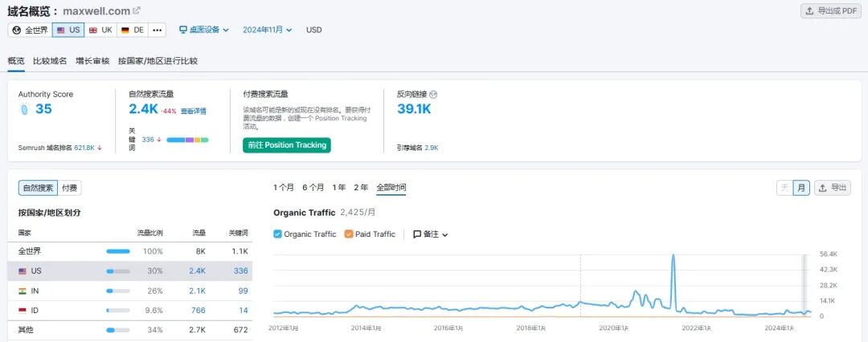Select the 1个月 time range
This screenshot has height=342, width=868.
click(284, 188)
